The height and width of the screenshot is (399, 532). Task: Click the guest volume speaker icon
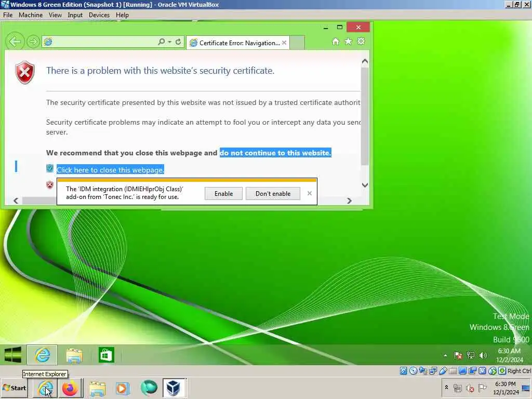[x=483, y=355]
